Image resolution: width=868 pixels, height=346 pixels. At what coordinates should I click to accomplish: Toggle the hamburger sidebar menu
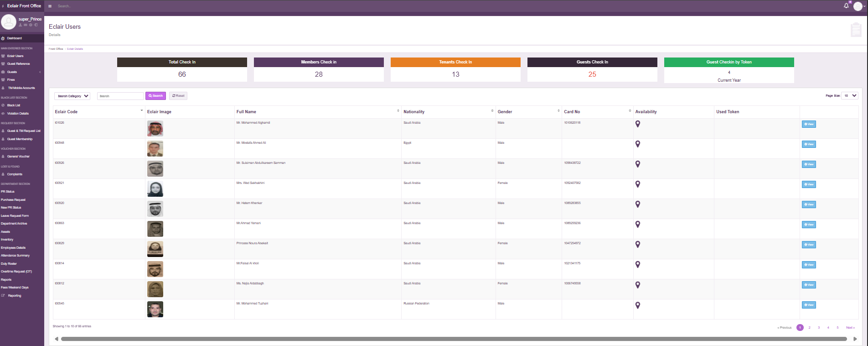[x=50, y=6]
